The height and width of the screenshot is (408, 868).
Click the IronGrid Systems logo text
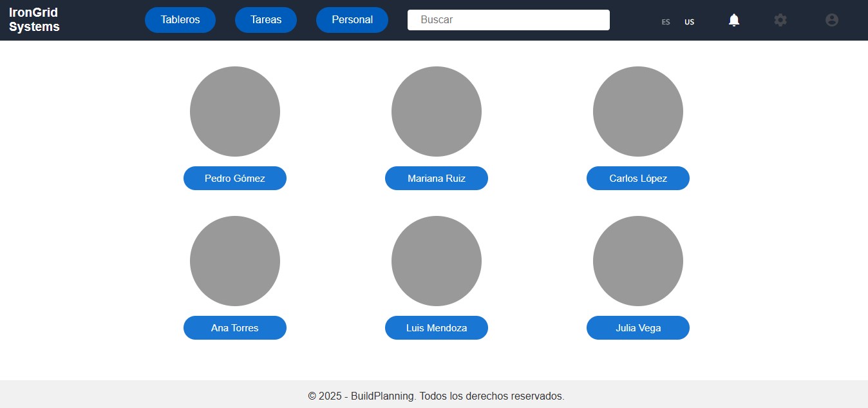click(34, 20)
